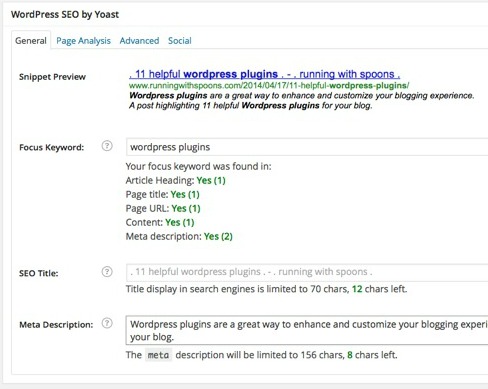Click the 'SEO Title:' label

[x=39, y=273]
